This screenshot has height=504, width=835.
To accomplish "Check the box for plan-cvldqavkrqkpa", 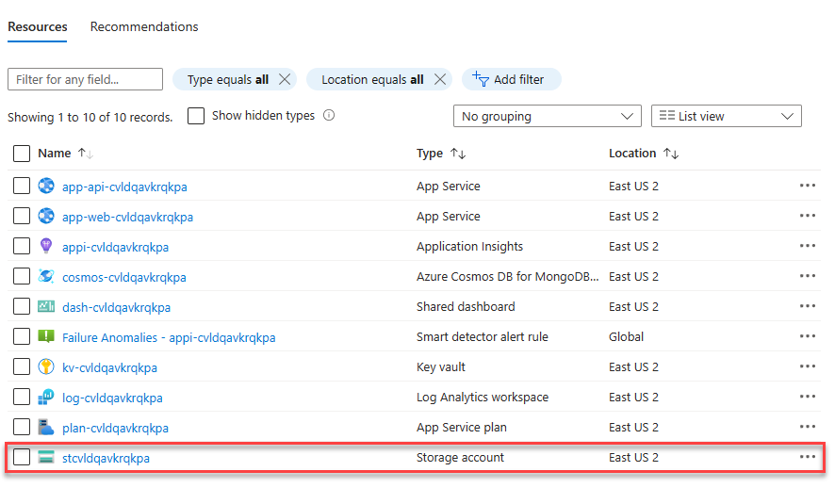I will coord(22,427).
